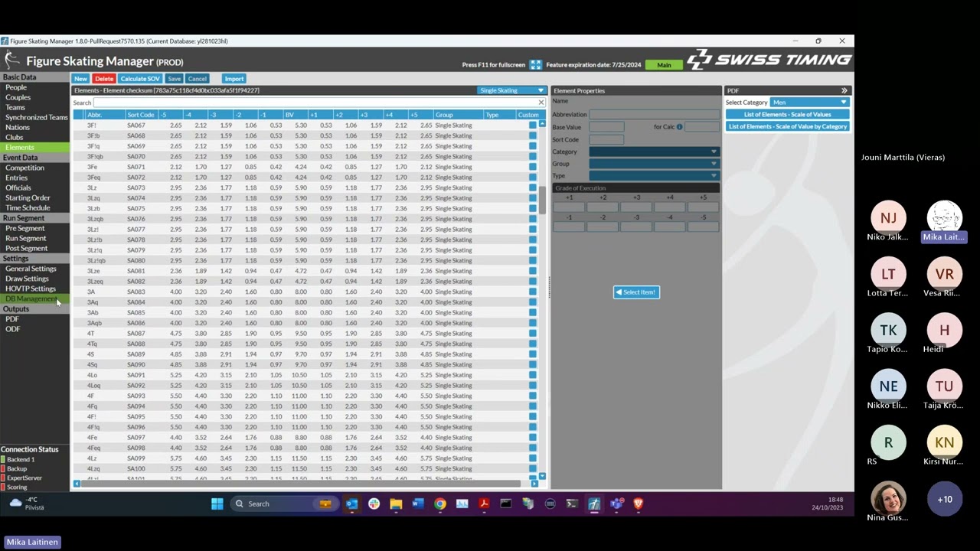Click the fullscreen toggle icon beside F11 hint

[x=536, y=65]
